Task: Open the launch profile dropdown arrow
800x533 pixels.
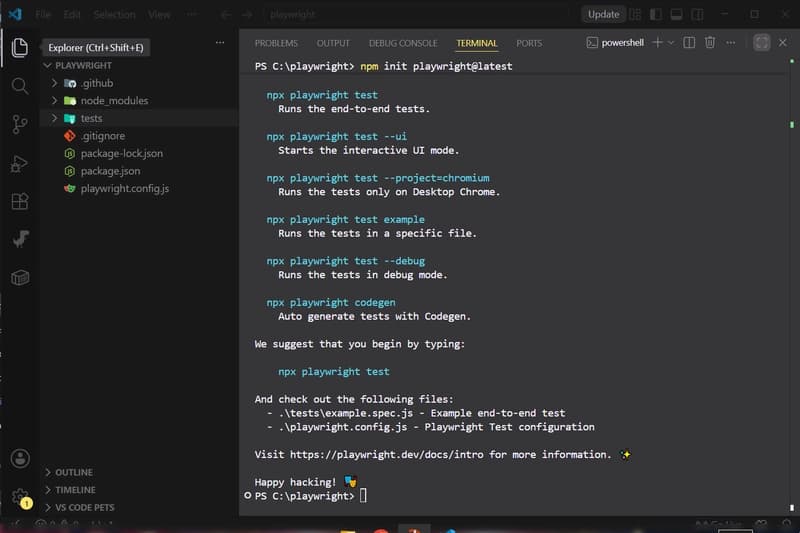Action: [x=671, y=43]
